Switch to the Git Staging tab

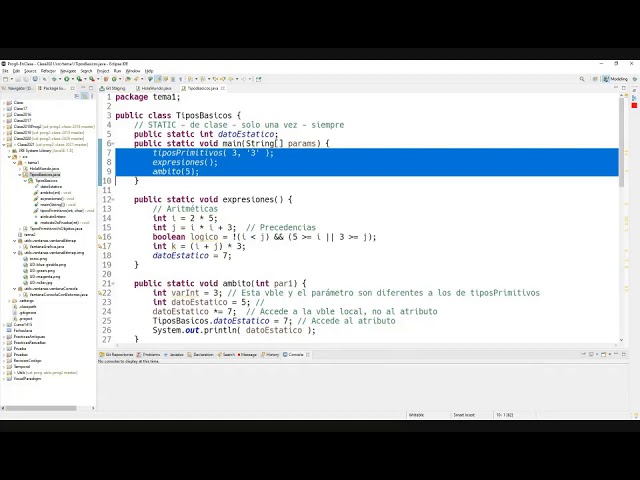pos(113,88)
